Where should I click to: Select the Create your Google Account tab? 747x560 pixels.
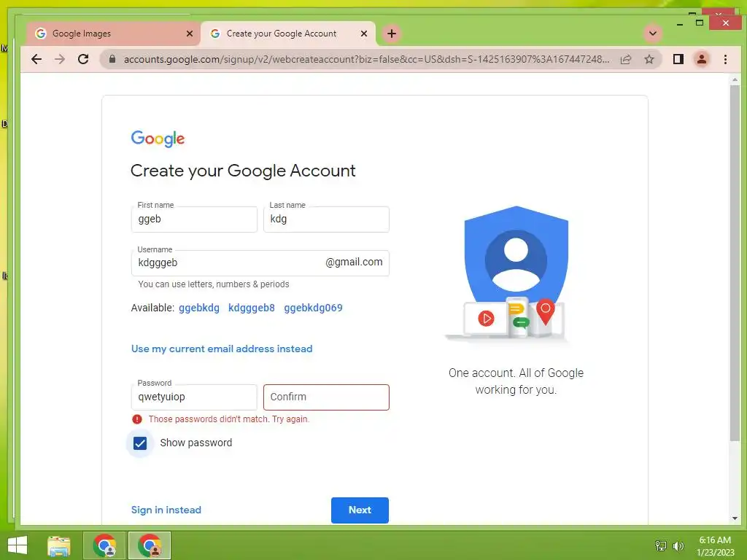pos(288,34)
